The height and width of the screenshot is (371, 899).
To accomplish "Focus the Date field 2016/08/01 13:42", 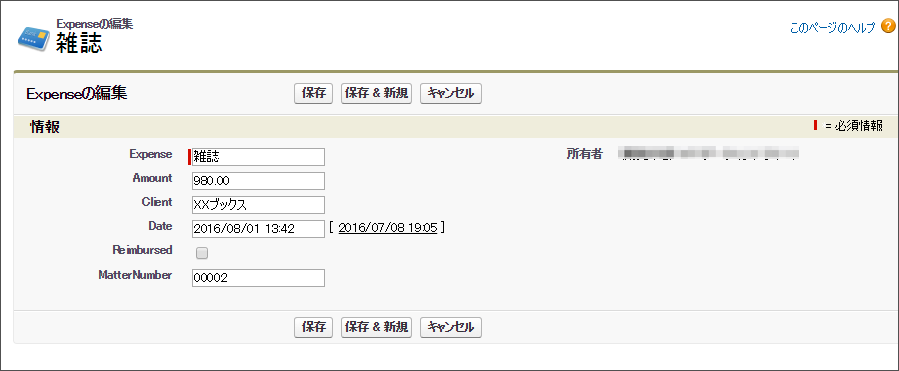I will 258,229.
